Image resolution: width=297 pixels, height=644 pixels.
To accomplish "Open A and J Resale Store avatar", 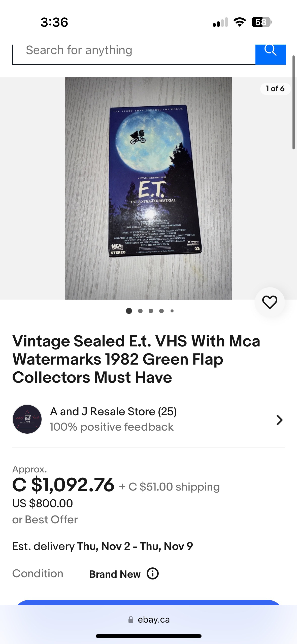I will 27,419.
